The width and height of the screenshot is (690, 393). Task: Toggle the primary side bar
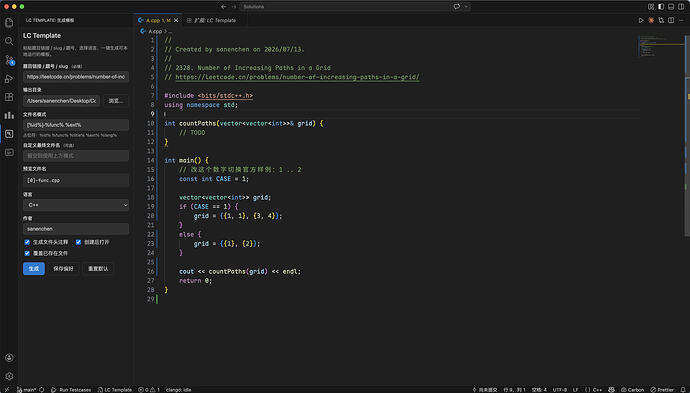tap(661, 7)
